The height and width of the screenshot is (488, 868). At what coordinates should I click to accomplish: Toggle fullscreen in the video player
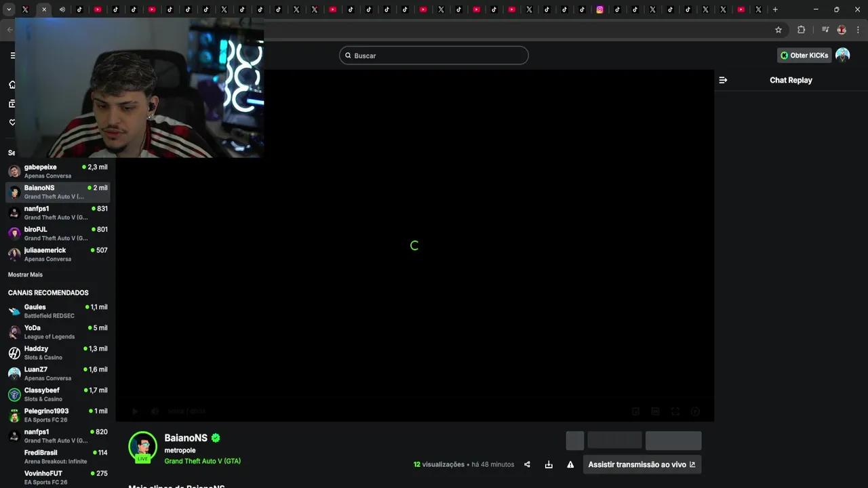[675, 411]
